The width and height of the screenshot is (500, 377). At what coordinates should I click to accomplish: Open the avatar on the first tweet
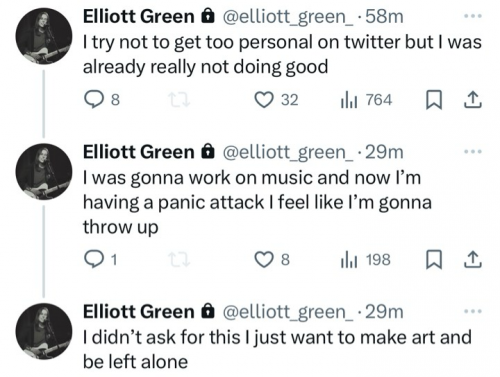click(x=44, y=36)
